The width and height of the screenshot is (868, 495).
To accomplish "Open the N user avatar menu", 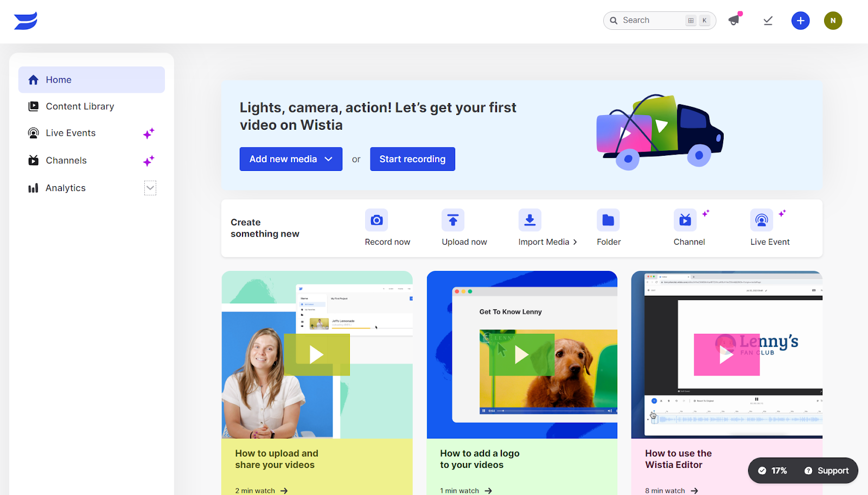I will (x=833, y=21).
